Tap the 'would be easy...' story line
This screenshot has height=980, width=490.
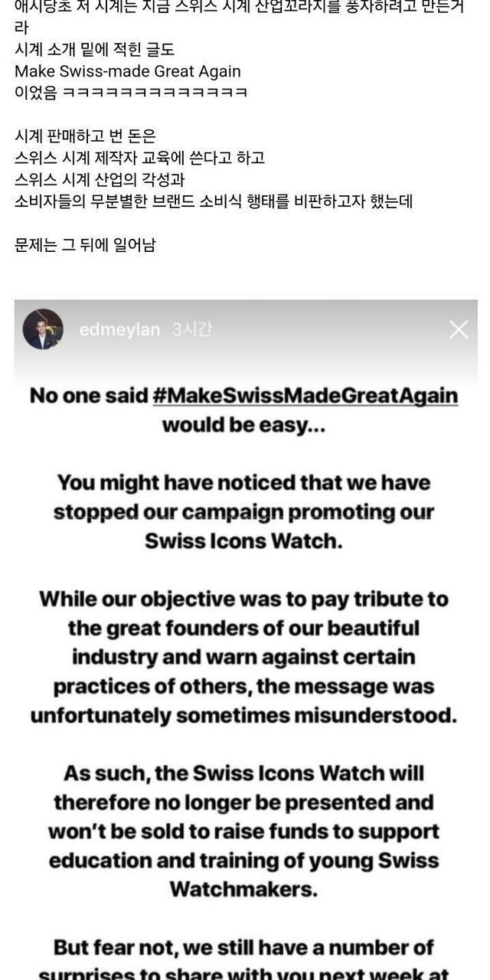pos(243,425)
